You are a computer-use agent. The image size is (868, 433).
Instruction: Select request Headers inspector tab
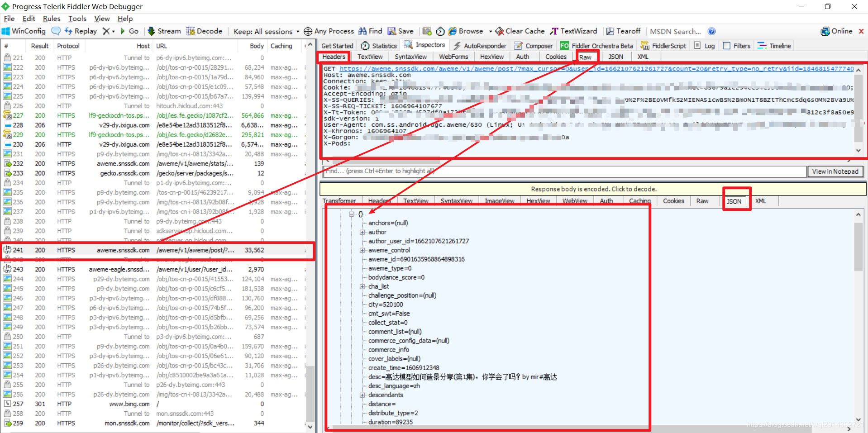pos(334,57)
